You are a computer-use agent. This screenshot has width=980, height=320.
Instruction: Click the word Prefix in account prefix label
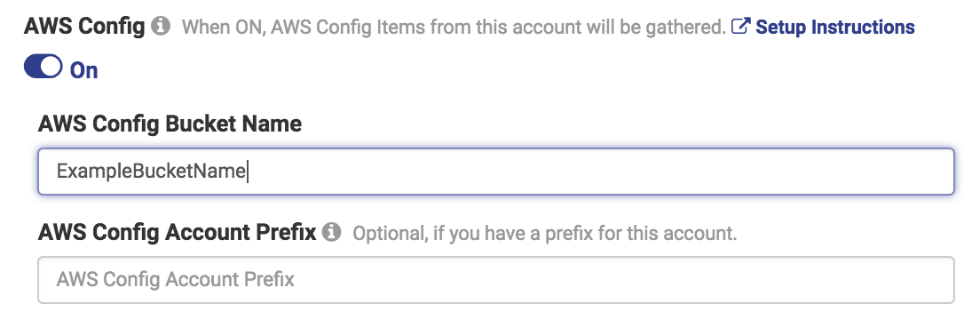pyautogui.click(x=286, y=232)
